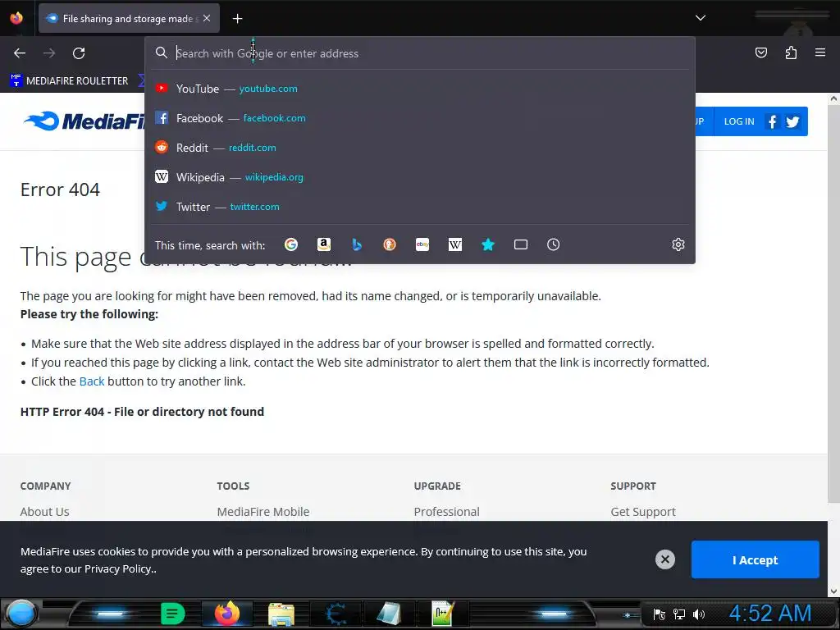This screenshot has width=840, height=630.
Task: Select the Facebook suggestion
Action: [420, 118]
